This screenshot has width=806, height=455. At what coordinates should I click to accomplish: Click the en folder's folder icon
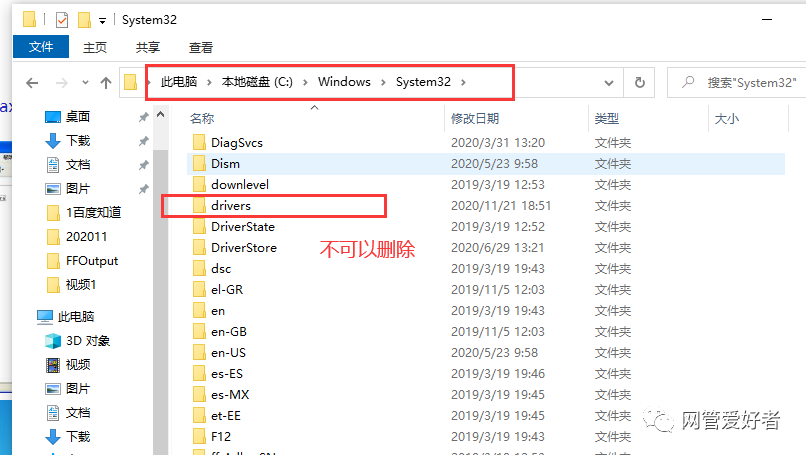(199, 311)
